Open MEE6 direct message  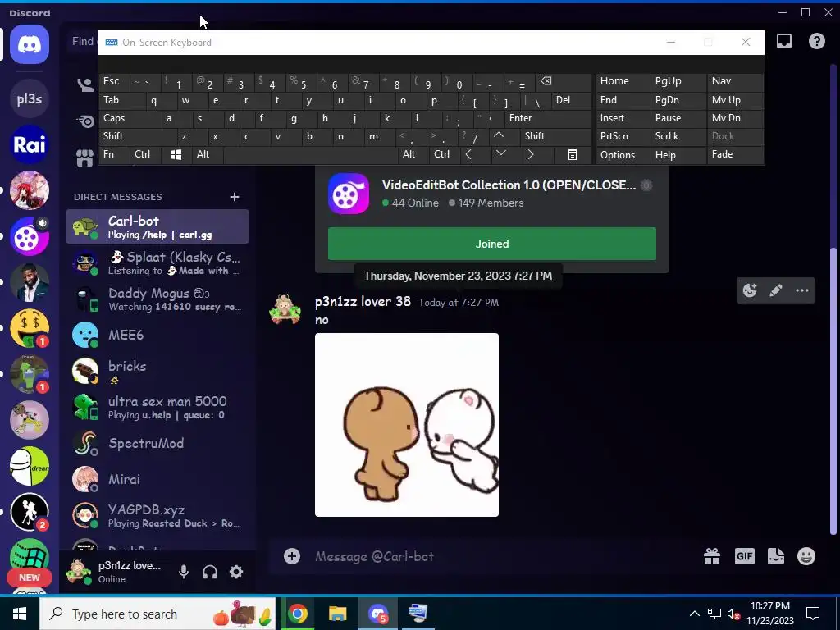(x=157, y=335)
